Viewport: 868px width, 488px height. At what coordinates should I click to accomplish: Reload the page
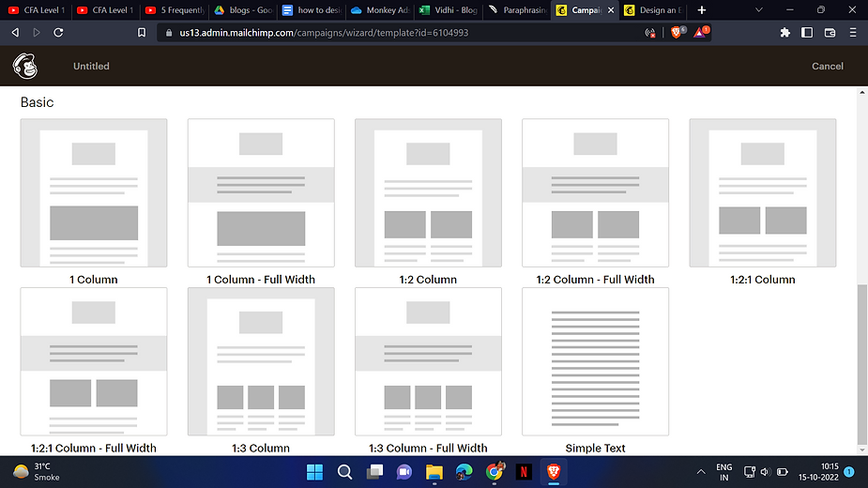point(58,32)
